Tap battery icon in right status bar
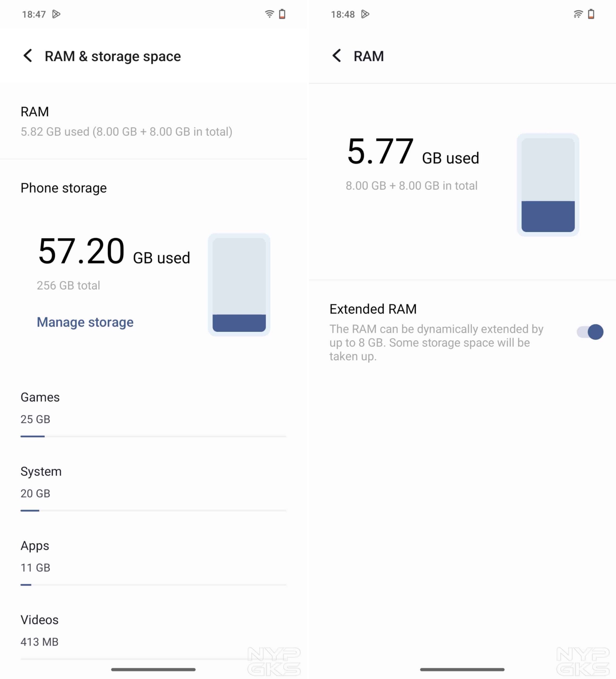The height and width of the screenshot is (679, 616). coord(591,14)
